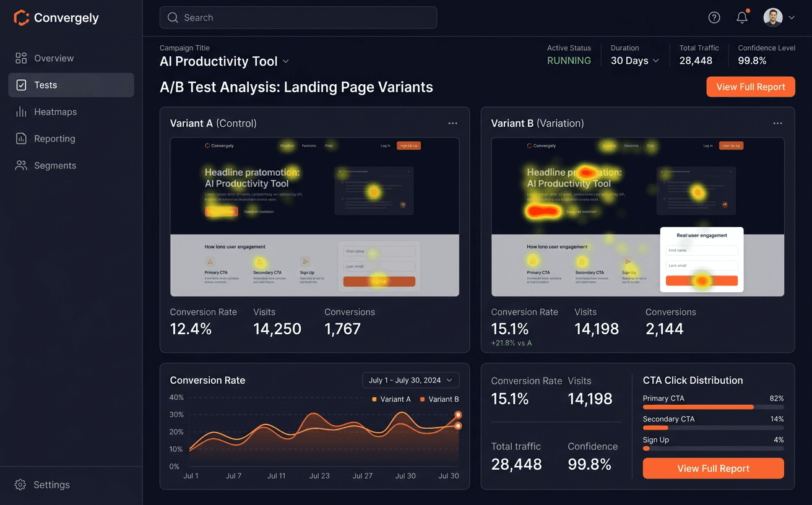Open Variant B card options menu
812x505 pixels.
tap(778, 123)
